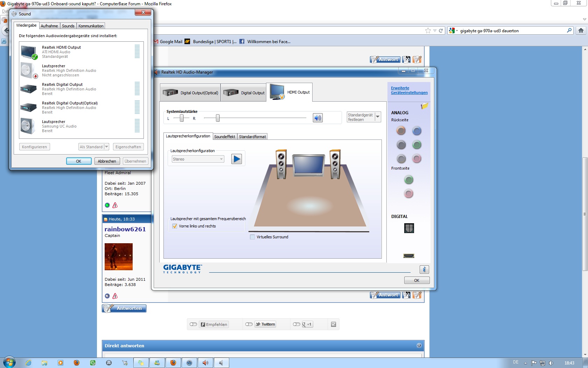Open the Lautsprecherkonfiguration Stereo dropdown
The image size is (588, 368).
click(x=198, y=159)
